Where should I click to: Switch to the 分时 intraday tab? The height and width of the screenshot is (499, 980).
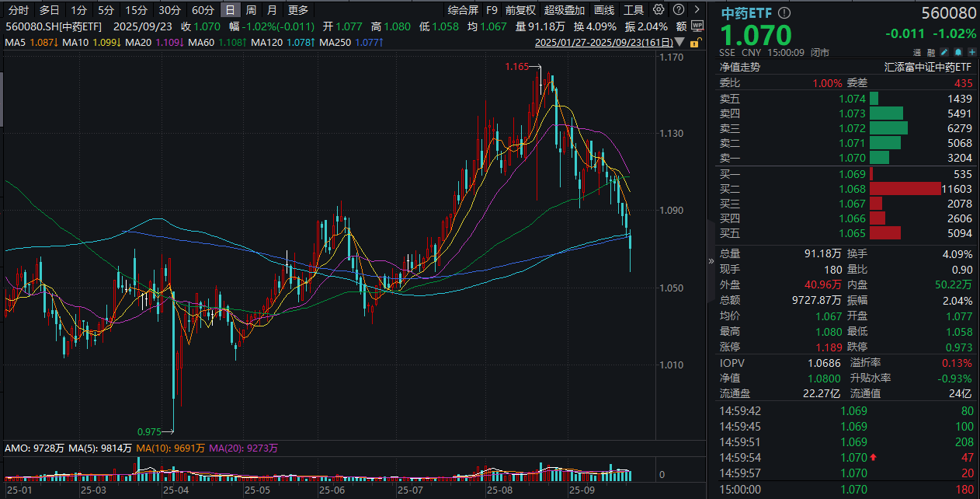tap(17, 10)
